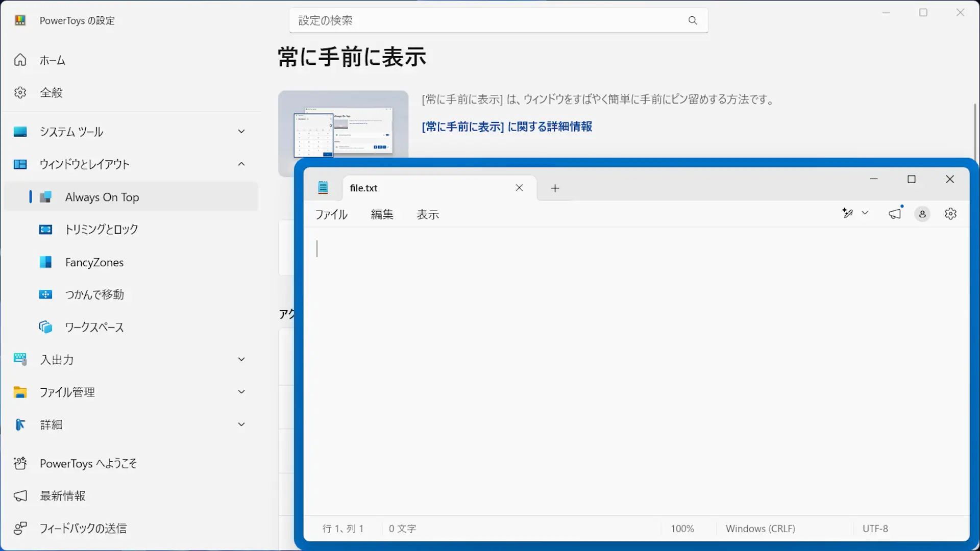Click the PowerToys app logo icon
The height and width of the screenshot is (551, 980).
coord(20,20)
